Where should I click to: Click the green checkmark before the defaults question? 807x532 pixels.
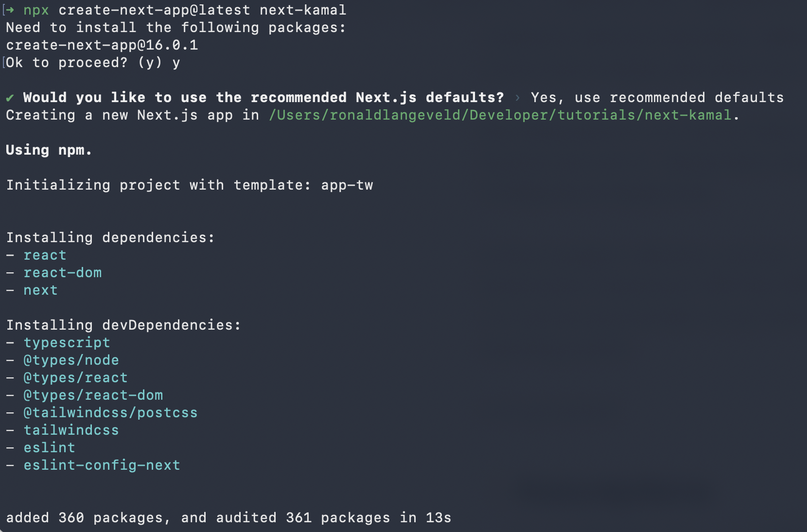10,98
